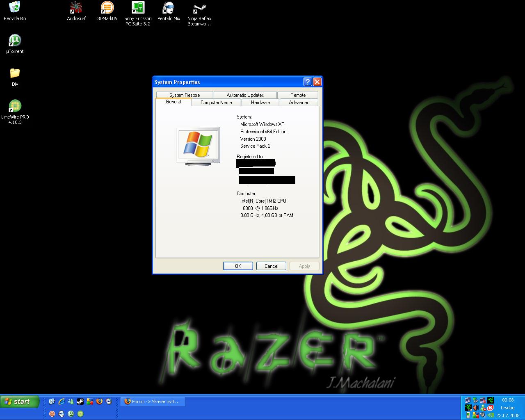
Task: Launch LimeWire PRO 4.18.3 desktop shortcut
Action: click(x=15, y=112)
